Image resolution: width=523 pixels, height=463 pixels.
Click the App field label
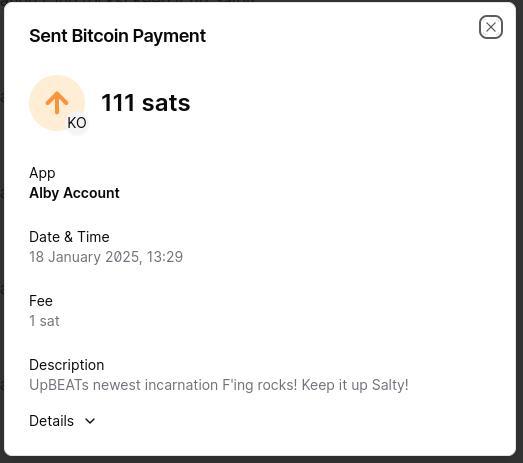[x=42, y=173]
